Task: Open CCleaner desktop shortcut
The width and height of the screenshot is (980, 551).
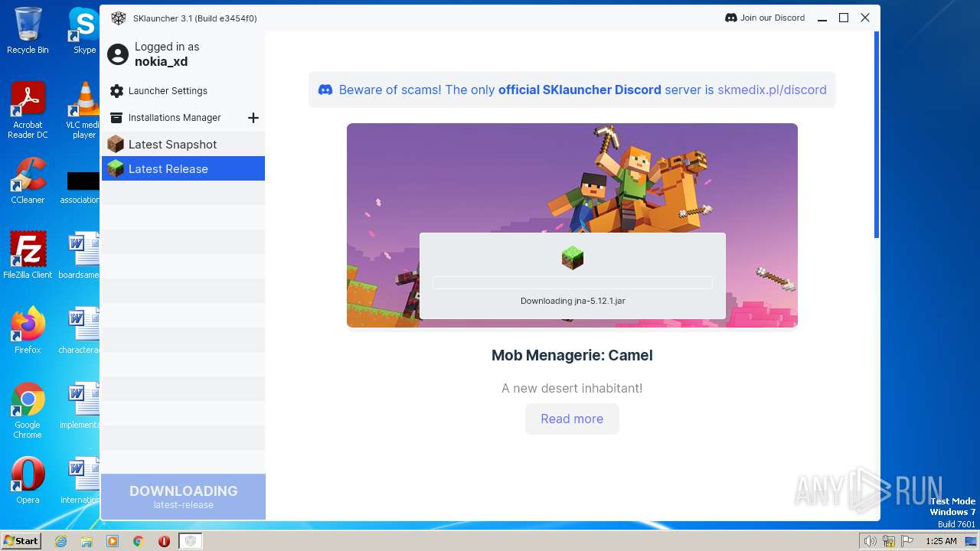Action: pyautogui.click(x=28, y=181)
